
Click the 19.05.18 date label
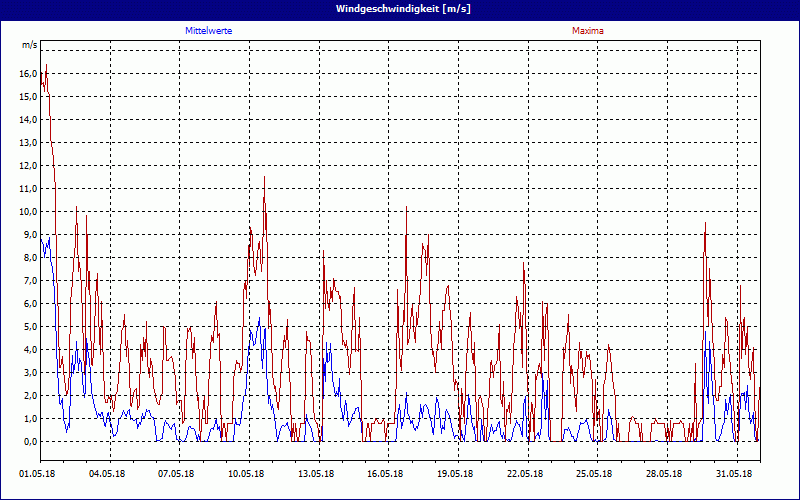pyautogui.click(x=455, y=473)
